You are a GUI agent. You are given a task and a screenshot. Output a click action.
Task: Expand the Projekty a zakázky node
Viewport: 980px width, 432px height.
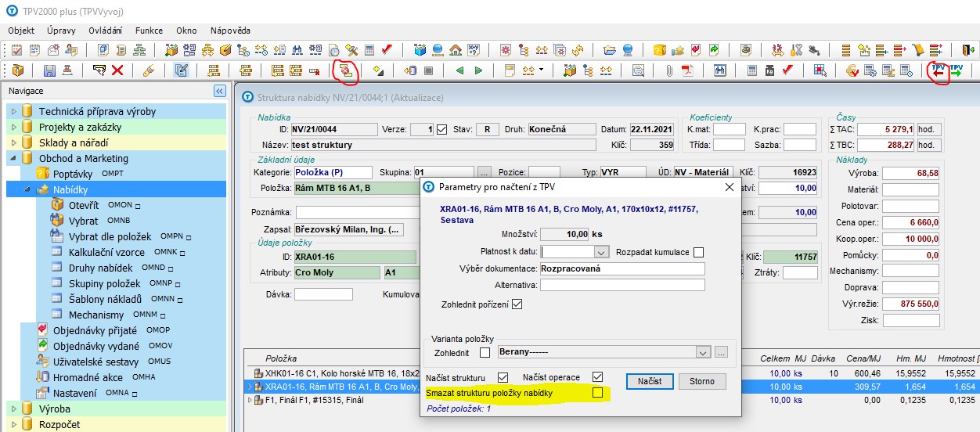pyautogui.click(x=13, y=127)
